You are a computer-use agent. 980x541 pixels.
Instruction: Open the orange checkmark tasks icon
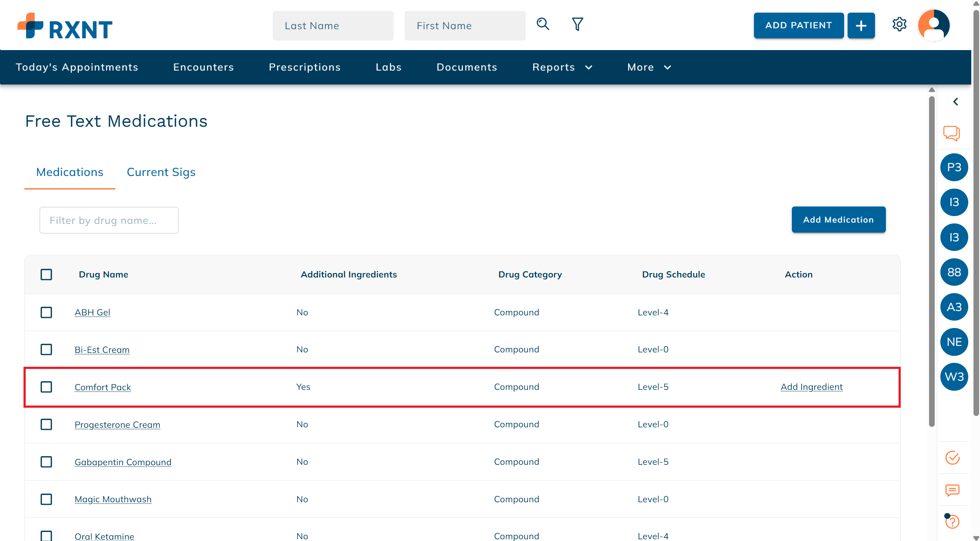point(953,458)
